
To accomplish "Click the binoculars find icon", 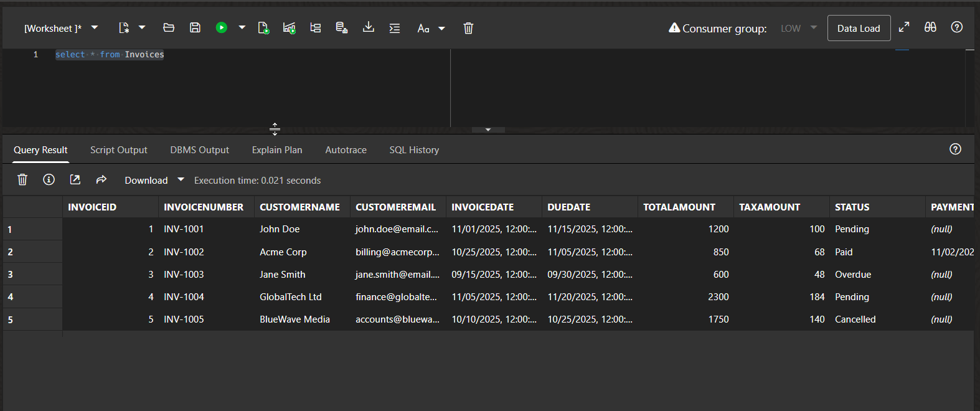I will [x=930, y=27].
